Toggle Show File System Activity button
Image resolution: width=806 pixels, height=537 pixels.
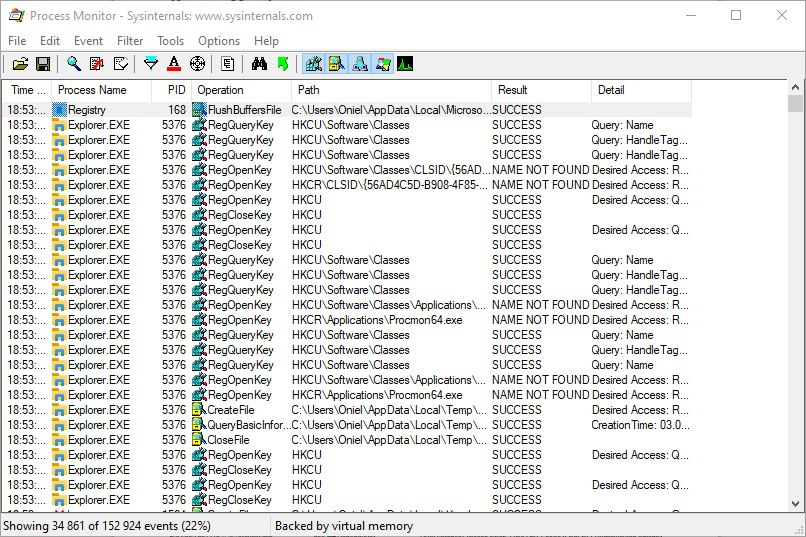coord(337,64)
